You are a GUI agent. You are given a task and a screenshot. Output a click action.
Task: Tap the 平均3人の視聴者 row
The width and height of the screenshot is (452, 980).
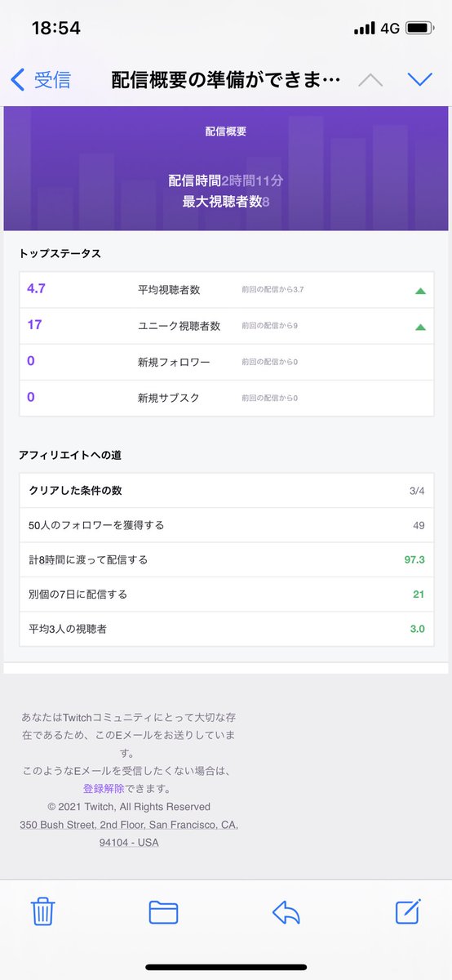(x=227, y=630)
